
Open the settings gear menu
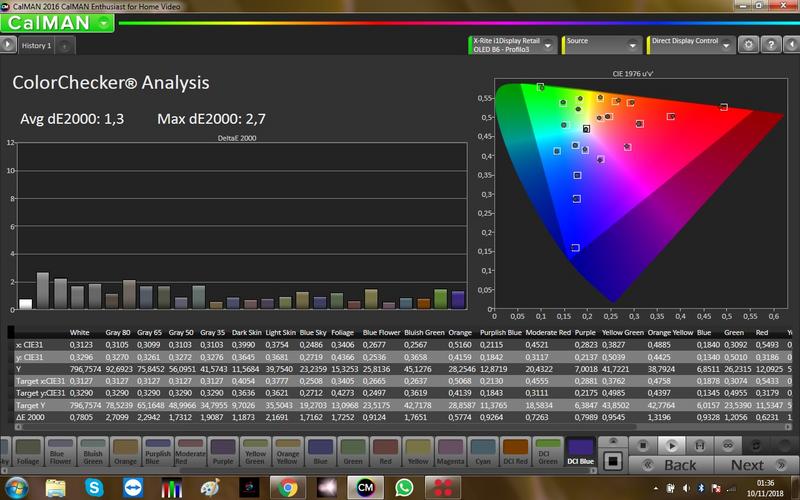tap(748, 45)
